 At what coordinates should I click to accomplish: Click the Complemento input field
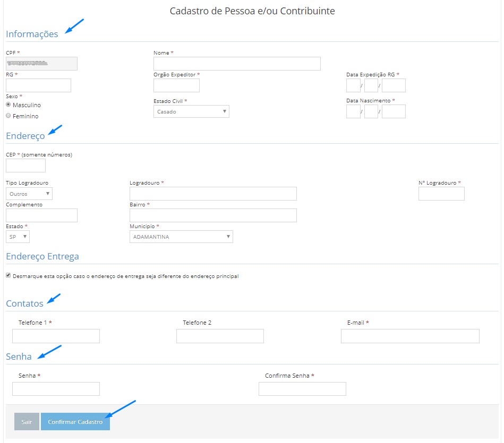pos(41,215)
